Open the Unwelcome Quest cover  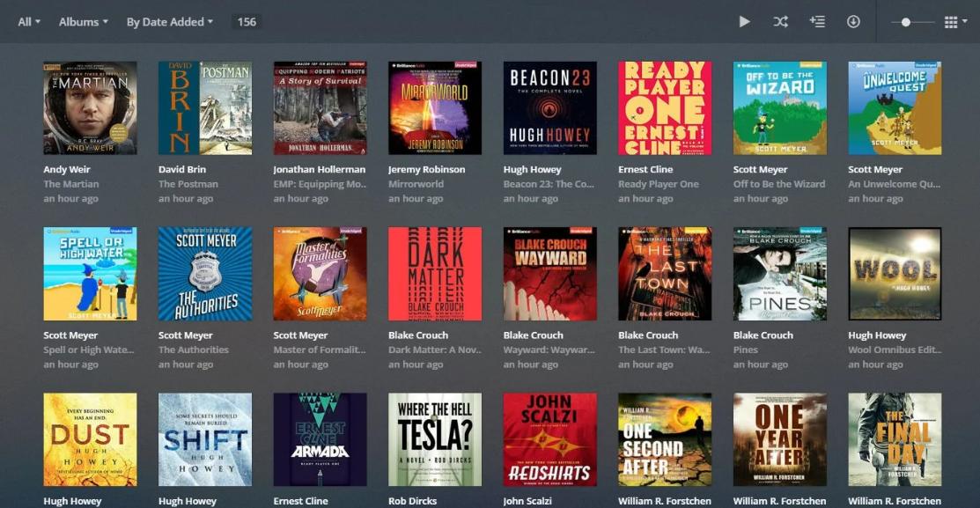click(895, 108)
